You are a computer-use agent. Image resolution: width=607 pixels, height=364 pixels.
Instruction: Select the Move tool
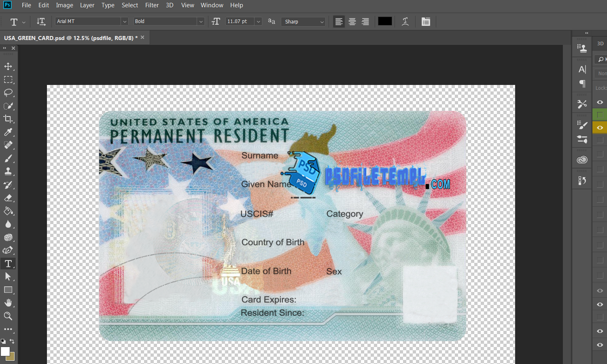pos(8,66)
